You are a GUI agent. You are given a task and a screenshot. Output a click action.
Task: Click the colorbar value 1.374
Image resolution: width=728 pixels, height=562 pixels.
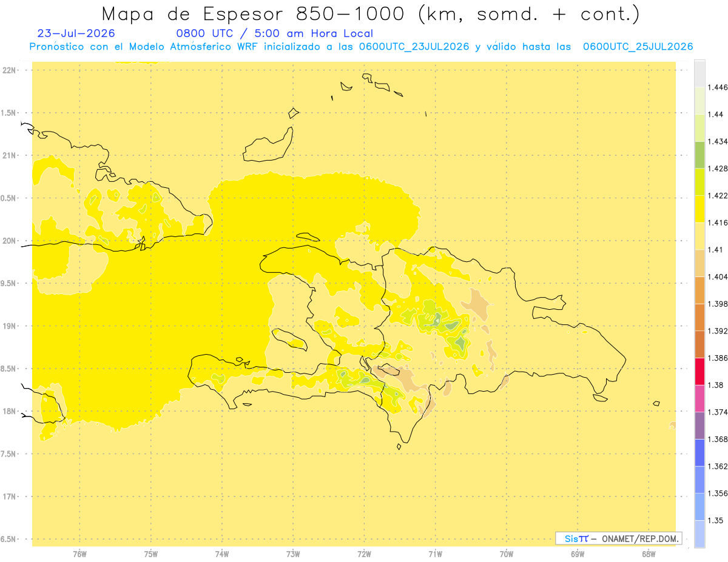[x=718, y=412]
